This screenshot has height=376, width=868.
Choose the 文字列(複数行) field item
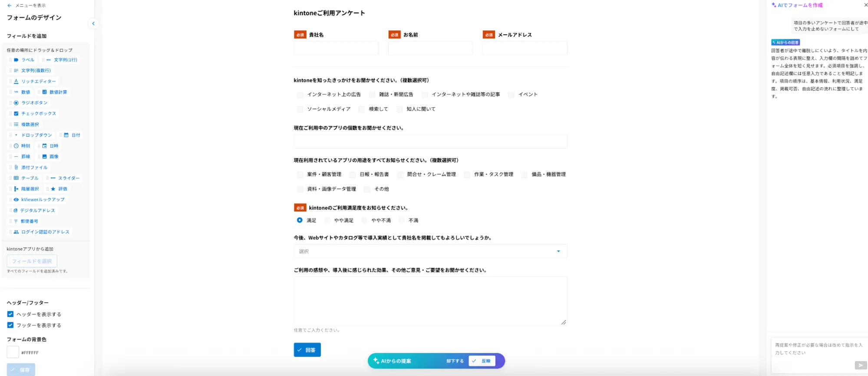(30, 70)
